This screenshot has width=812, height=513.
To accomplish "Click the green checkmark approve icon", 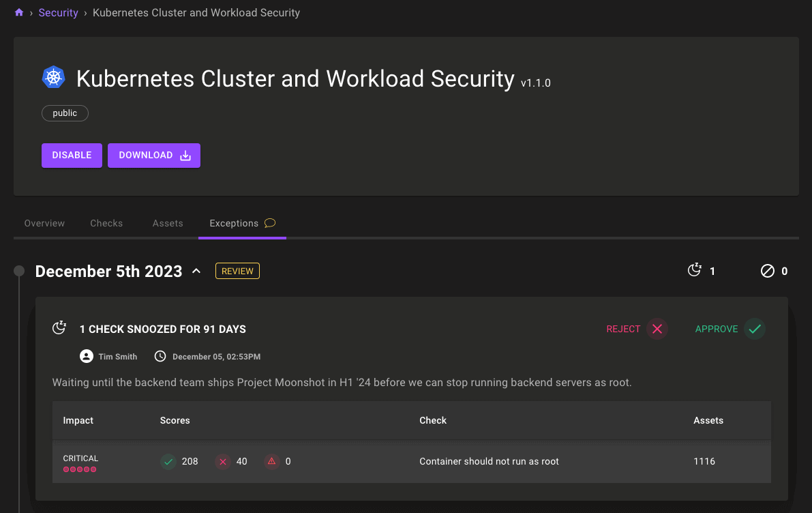I will click(x=755, y=329).
